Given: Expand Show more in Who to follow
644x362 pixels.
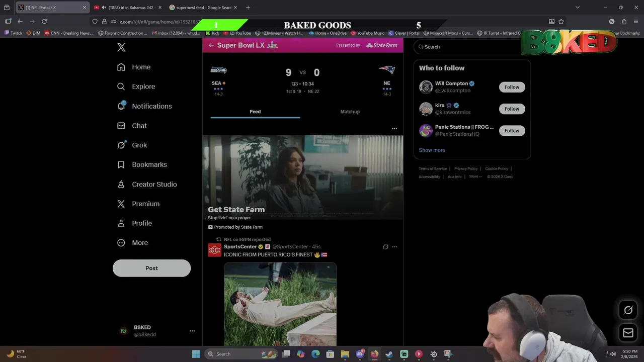Looking at the screenshot, I should (x=432, y=150).
